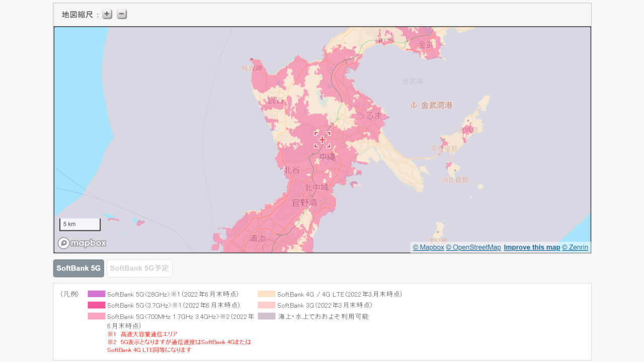Select the SoftBank 3G legend swatch
Screen dimensions: 644x362
266,305
